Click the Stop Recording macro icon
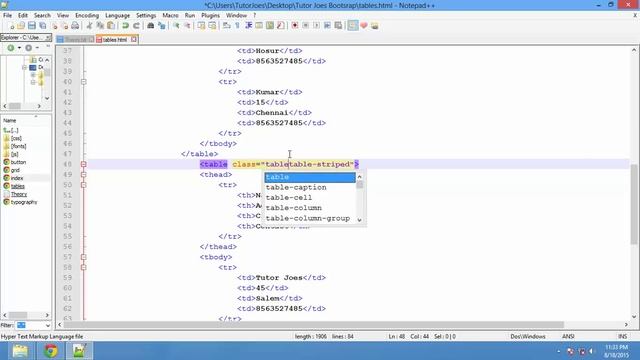 tap(305, 26)
